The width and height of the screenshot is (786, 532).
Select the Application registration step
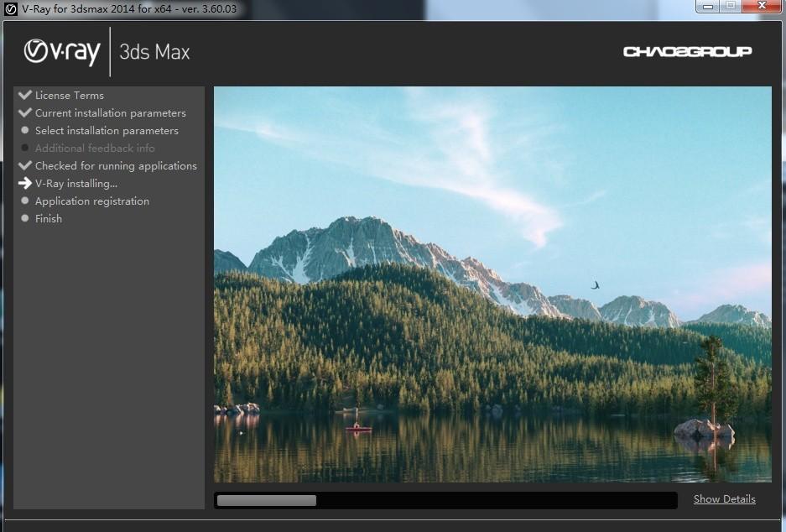(x=92, y=201)
